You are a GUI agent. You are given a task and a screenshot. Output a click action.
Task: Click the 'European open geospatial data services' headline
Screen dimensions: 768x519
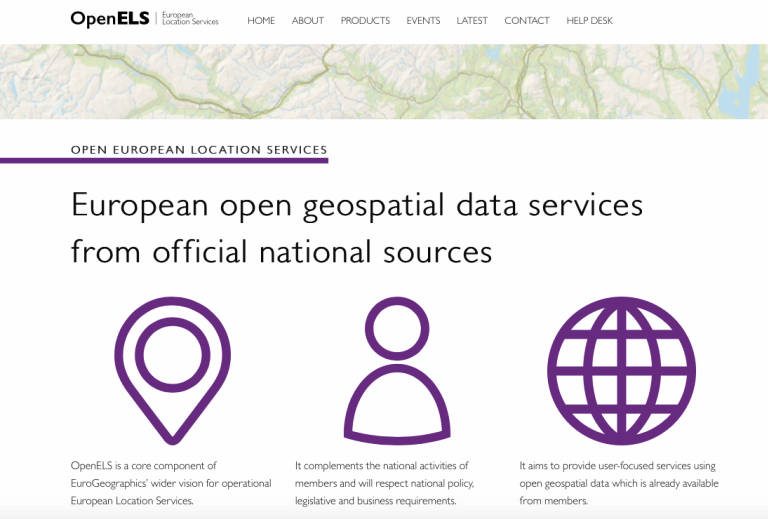tap(357, 228)
